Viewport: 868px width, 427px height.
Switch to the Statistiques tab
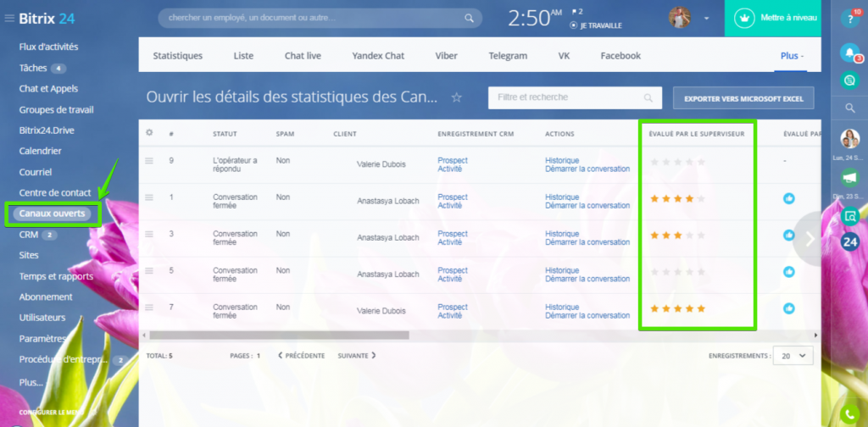click(x=178, y=56)
